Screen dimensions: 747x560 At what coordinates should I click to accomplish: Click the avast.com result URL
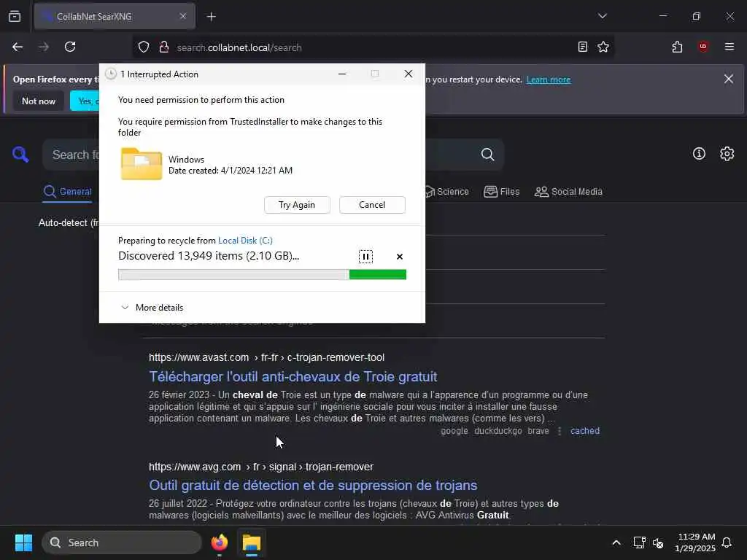pyautogui.click(x=266, y=357)
